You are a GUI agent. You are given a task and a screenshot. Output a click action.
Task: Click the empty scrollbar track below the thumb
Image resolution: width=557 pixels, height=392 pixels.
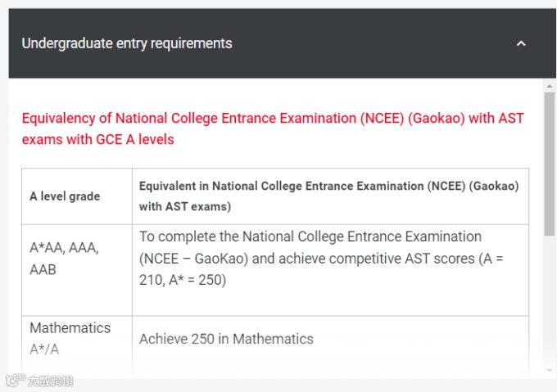tap(550, 303)
